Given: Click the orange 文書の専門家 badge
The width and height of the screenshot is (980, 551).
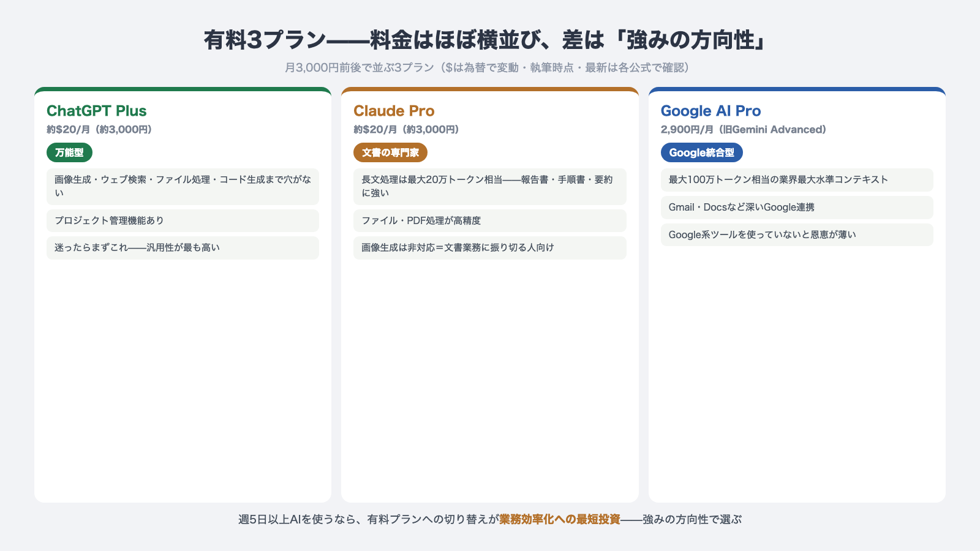Looking at the screenshot, I should coord(390,152).
